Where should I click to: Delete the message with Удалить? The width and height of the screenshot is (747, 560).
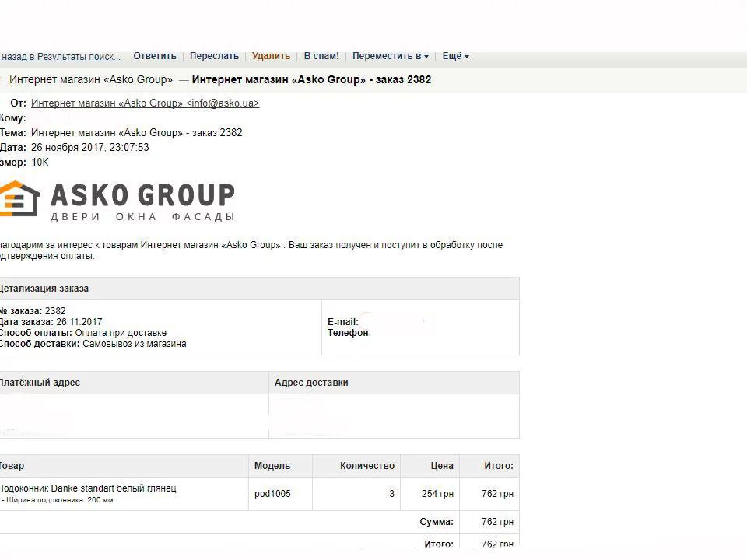(271, 56)
